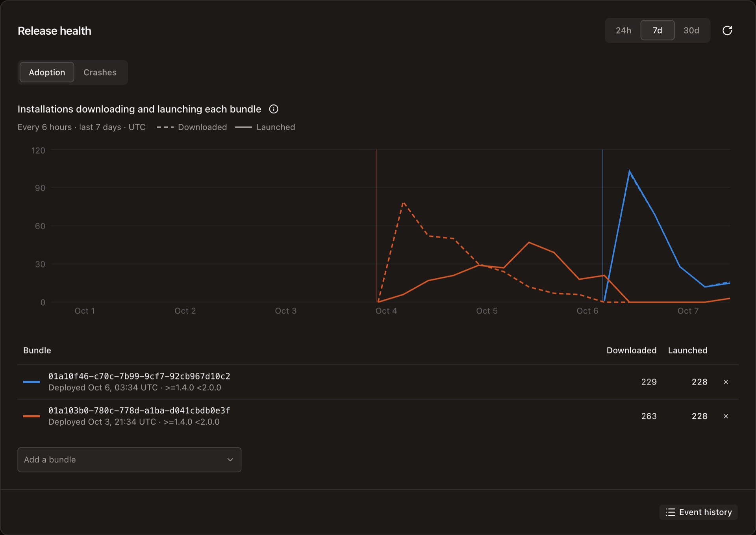Screen dimensions: 756x535
Task: Click the Oct 4 axis label
Action: pyautogui.click(x=386, y=311)
